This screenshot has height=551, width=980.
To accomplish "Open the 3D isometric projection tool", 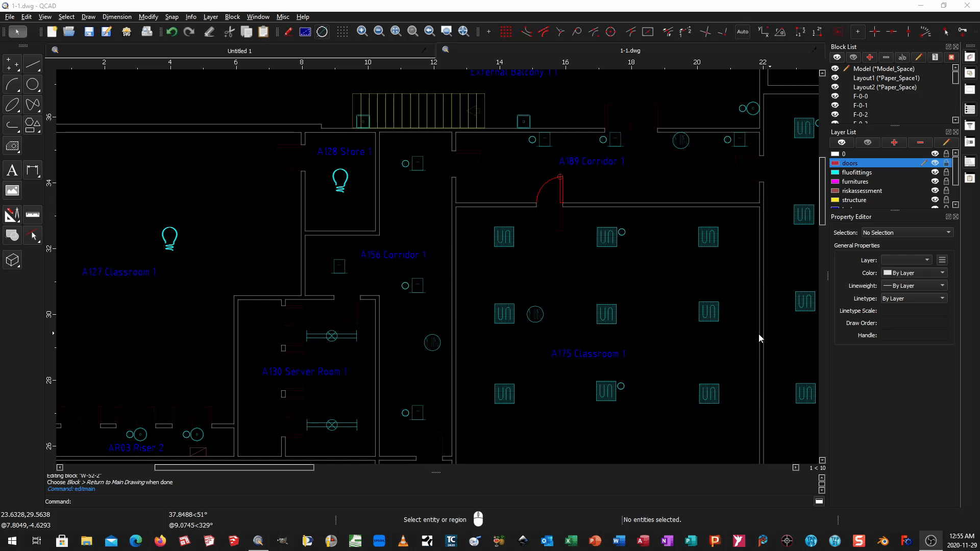I will click(x=12, y=260).
